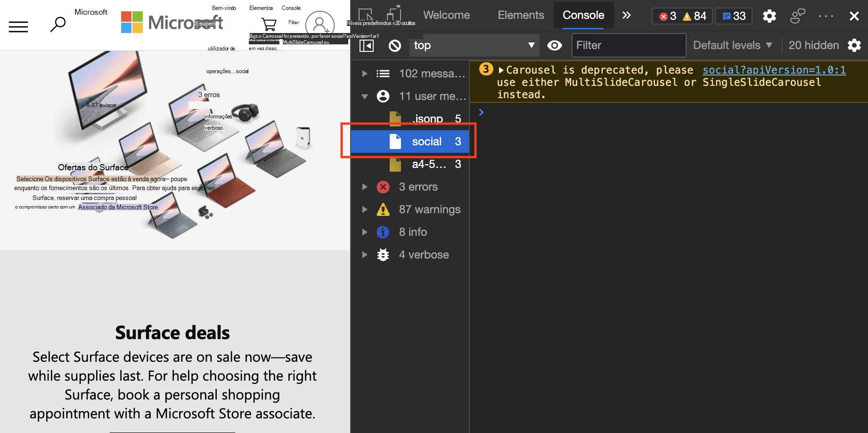Click the verbose bug icon

coord(383,255)
